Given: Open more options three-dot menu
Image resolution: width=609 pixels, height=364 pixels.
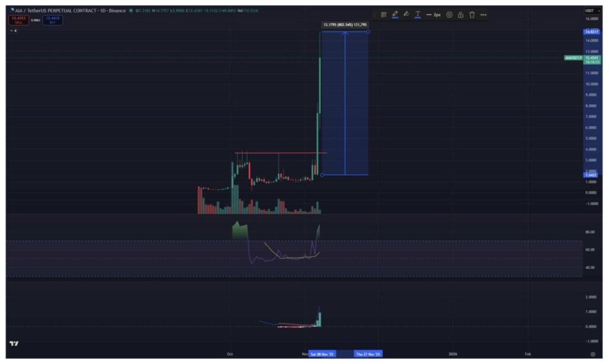Looking at the screenshot, I should click(x=484, y=14).
